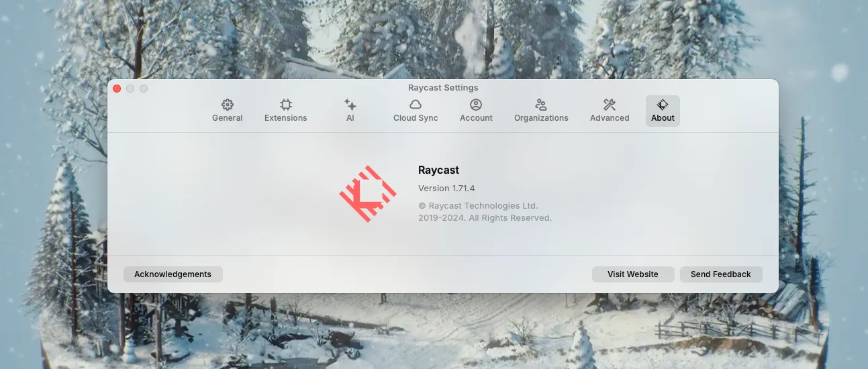Click the About tab Raycast icon

(x=663, y=105)
